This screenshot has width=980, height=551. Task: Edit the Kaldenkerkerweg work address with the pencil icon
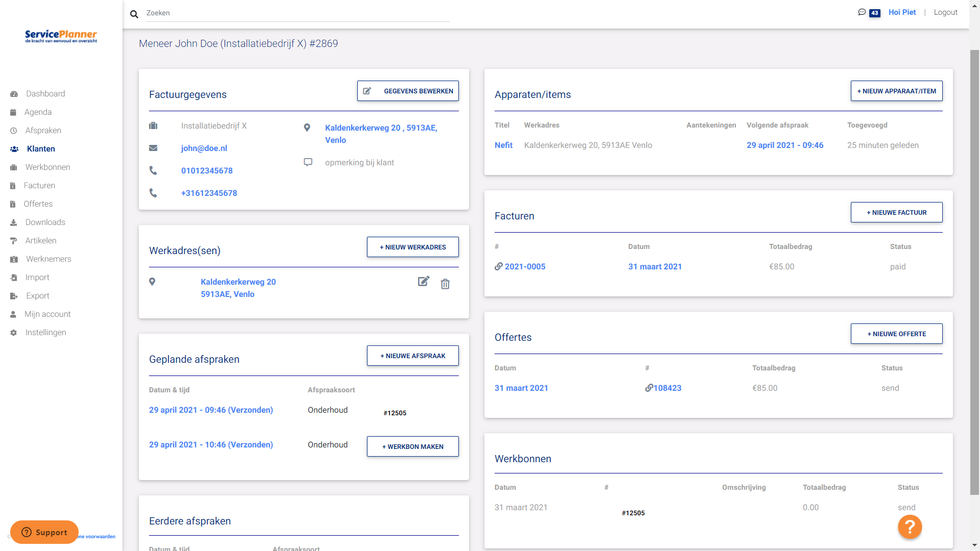click(423, 282)
